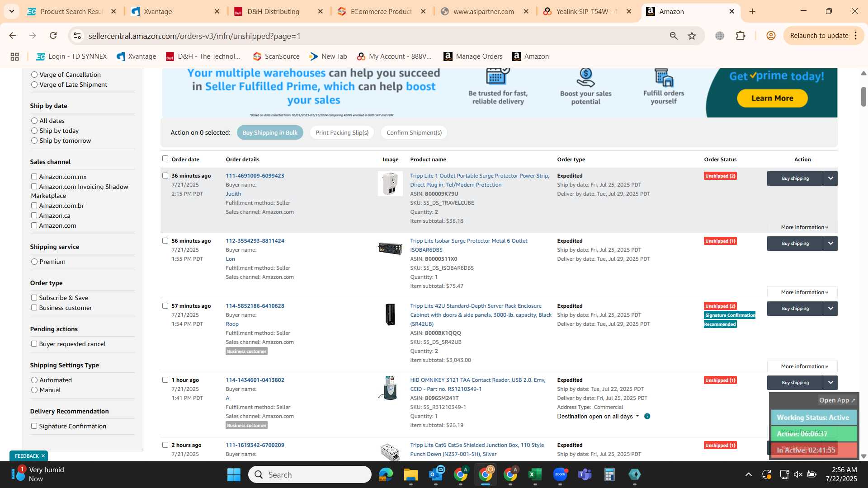Enable Subscribe & Save order type
This screenshot has height=488, width=868.
point(34,298)
